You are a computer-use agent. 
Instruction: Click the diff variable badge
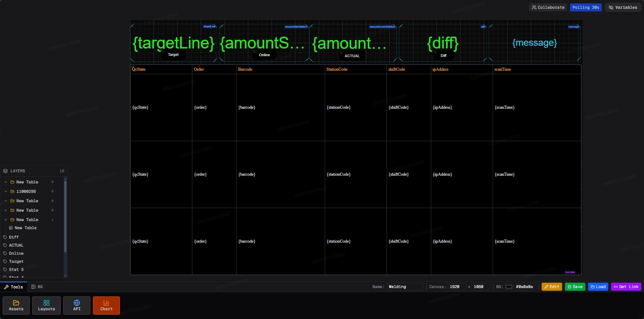(x=483, y=27)
